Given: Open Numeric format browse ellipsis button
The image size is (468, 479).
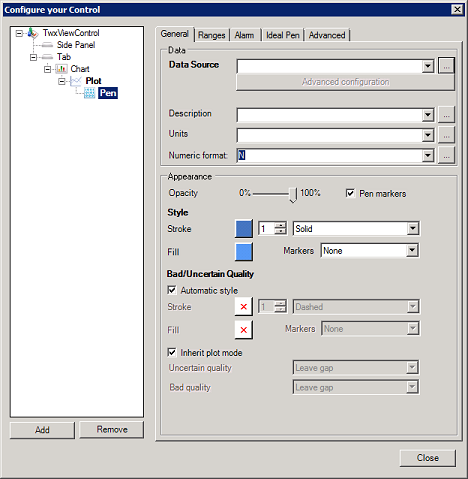Looking at the screenshot, I should pos(446,155).
